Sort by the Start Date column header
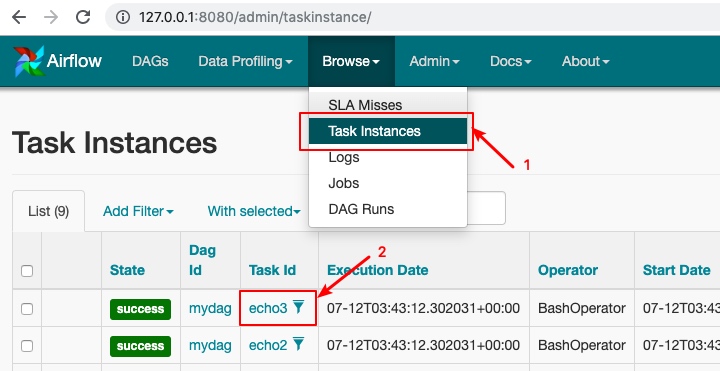Image resolution: width=720 pixels, height=371 pixels. 676,270
